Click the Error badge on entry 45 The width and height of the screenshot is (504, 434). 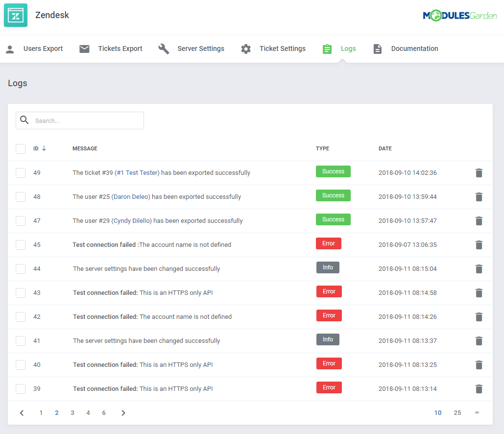point(329,243)
